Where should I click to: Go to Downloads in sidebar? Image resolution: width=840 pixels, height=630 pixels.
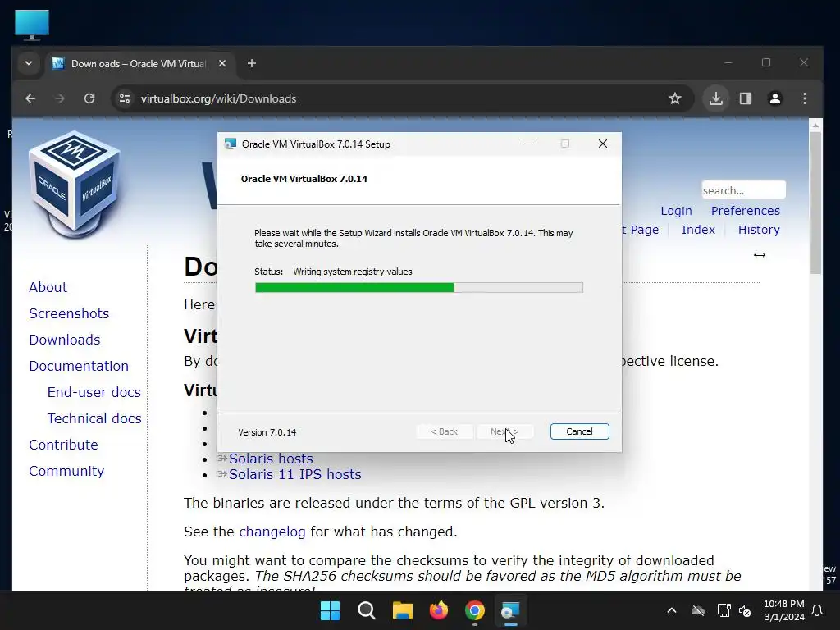(x=64, y=340)
